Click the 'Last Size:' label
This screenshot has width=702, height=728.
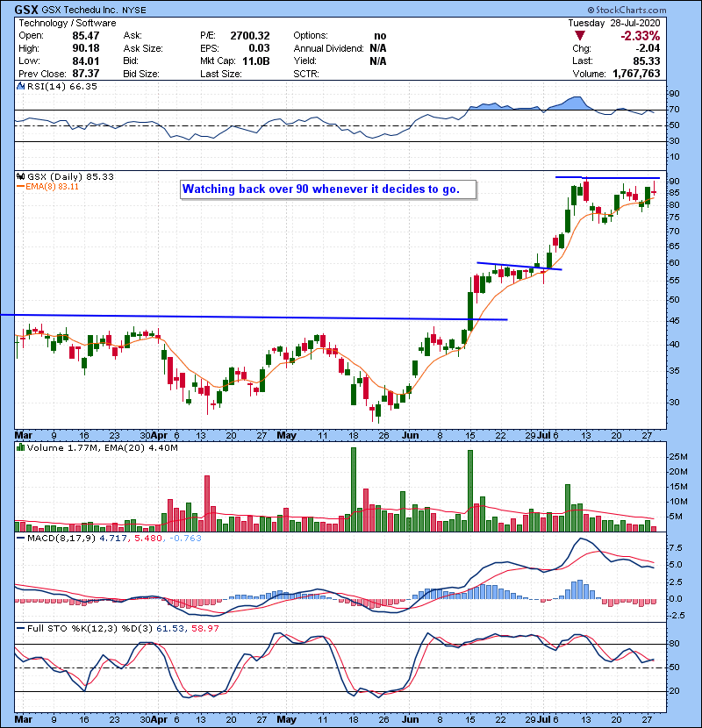(x=221, y=74)
